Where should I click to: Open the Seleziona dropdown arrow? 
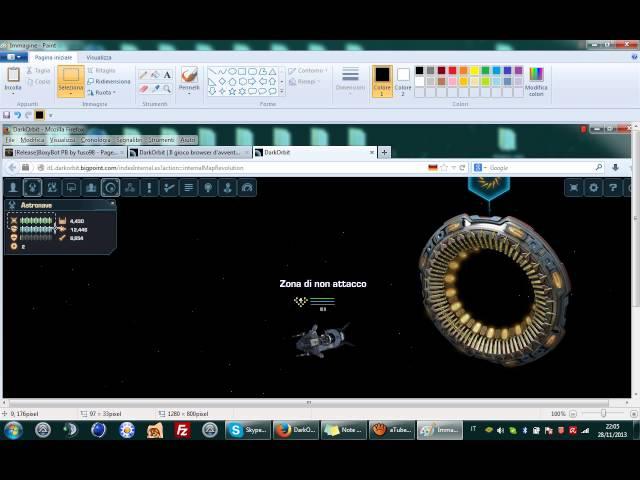click(71, 94)
